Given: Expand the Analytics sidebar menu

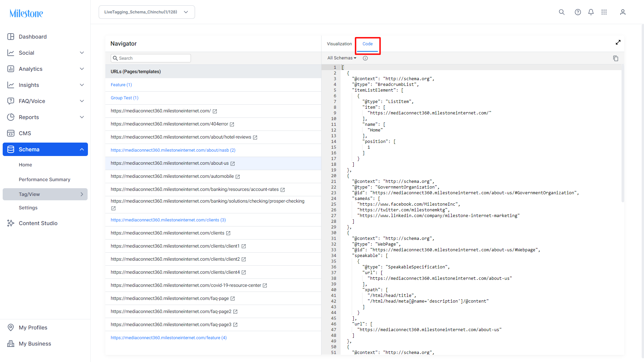Looking at the screenshot, I should (x=82, y=69).
